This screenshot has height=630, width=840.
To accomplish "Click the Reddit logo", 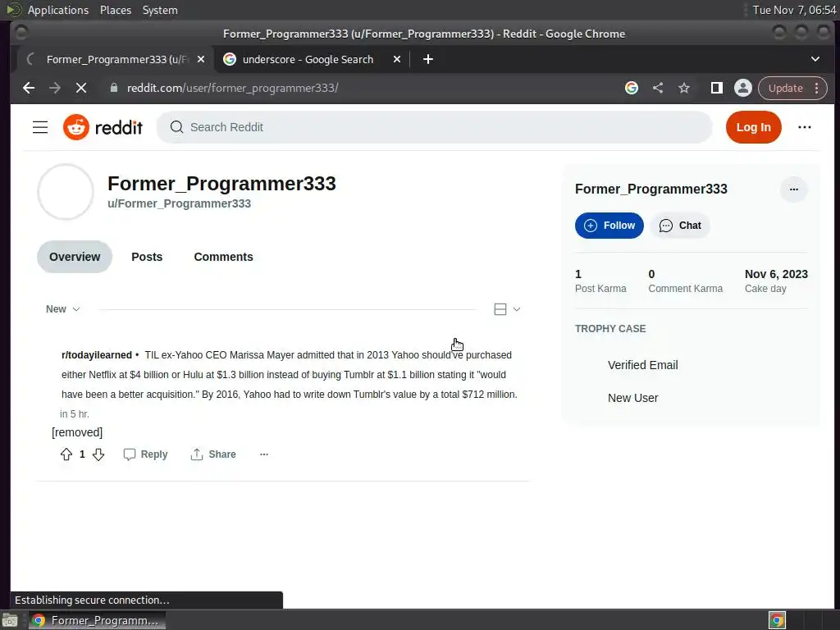I will point(103,127).
